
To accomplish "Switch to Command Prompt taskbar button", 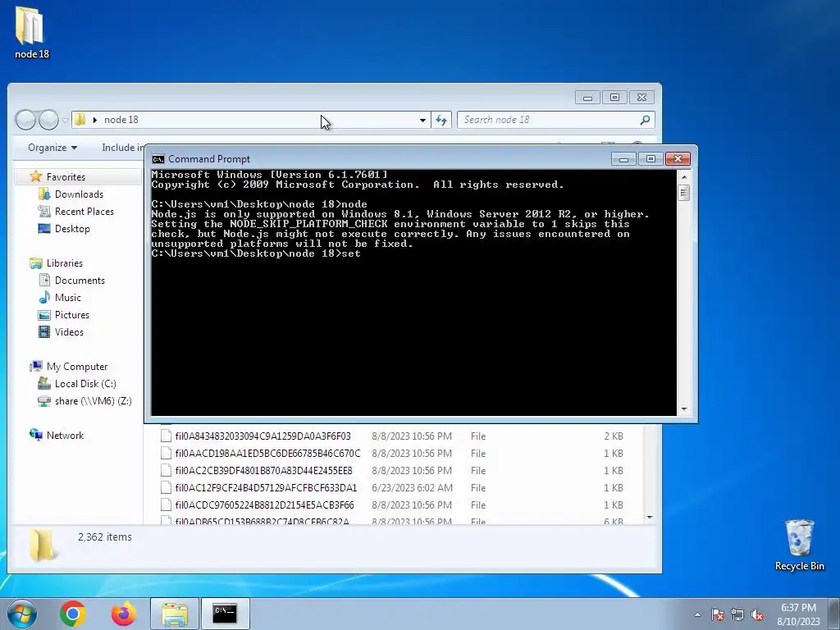I will click(x=225, y=614).
